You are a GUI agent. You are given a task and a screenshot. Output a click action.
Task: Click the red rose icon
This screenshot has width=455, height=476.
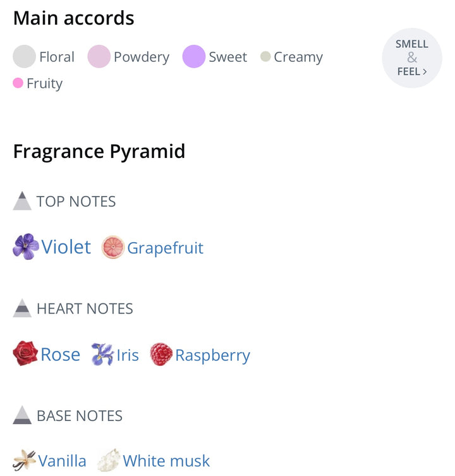coord(25,354)
